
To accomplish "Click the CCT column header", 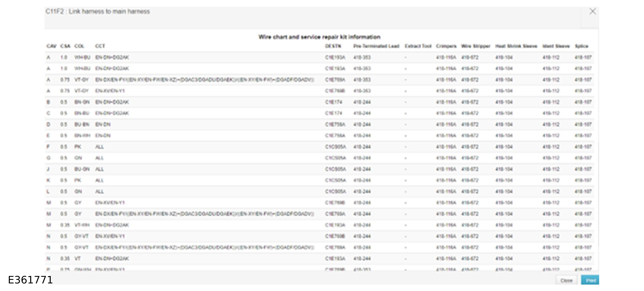I will pos(100,46).
